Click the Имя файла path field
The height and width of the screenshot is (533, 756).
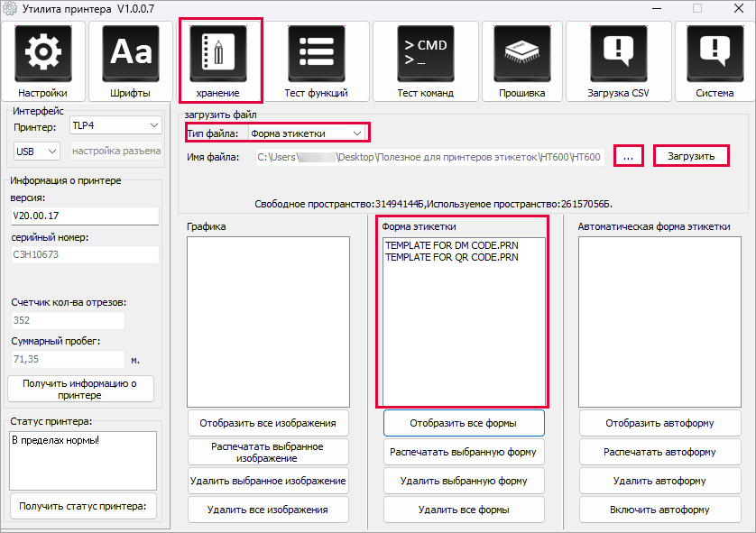click(429, 157)
